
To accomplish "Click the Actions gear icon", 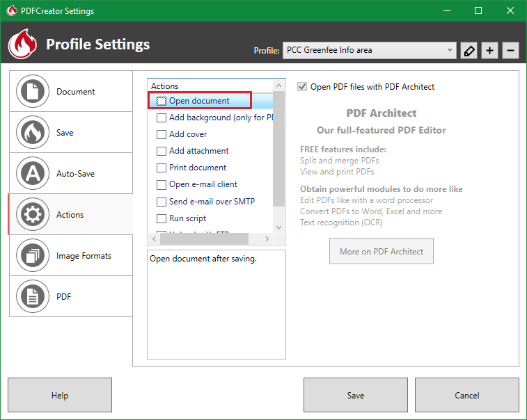I will (32, 214).
